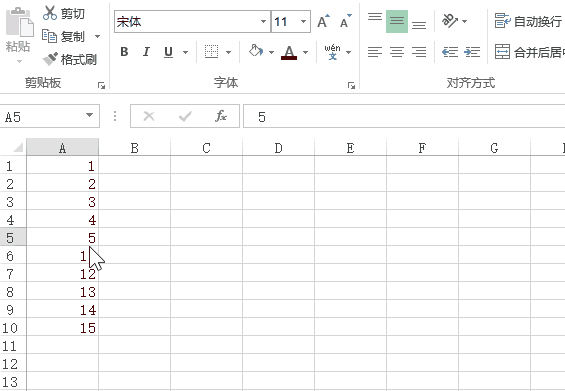Click the Copy icon
The width and height of the screenshot is (565, 391).
(x=49, y=36)
